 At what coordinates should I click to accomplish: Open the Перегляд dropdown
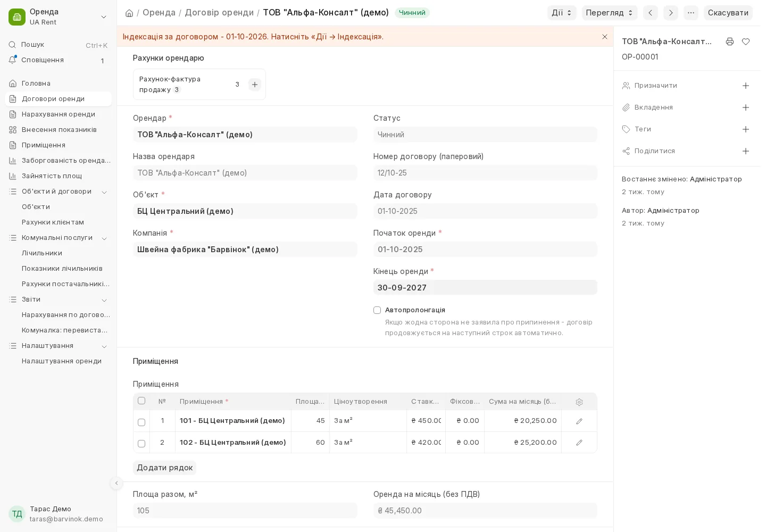610,13
